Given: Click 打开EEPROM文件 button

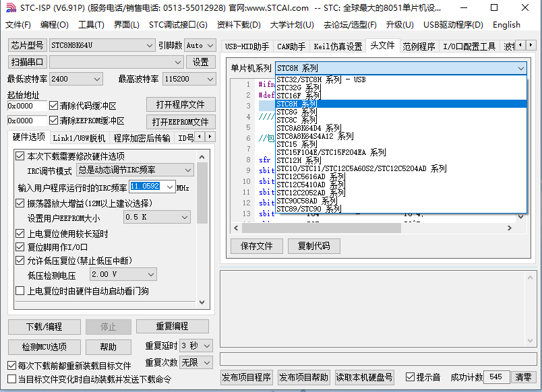Looking at the screenshot, I should [x=181, y=122].
